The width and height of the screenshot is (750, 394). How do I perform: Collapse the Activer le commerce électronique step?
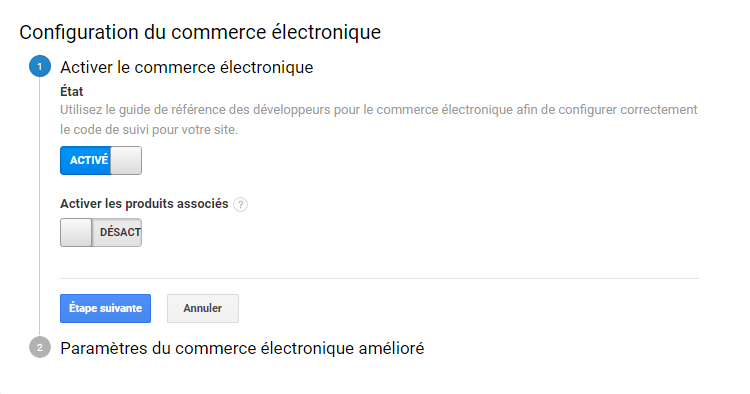coord(187,67)
